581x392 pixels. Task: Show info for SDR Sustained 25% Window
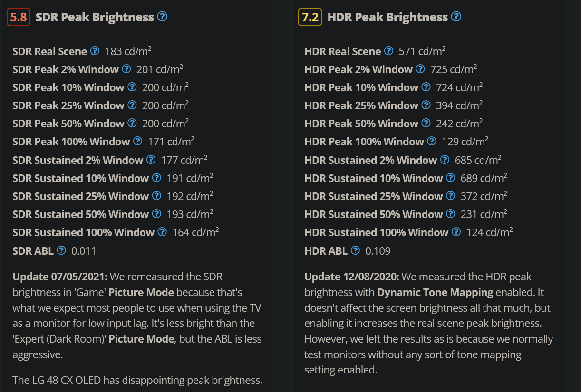(156, 196)
